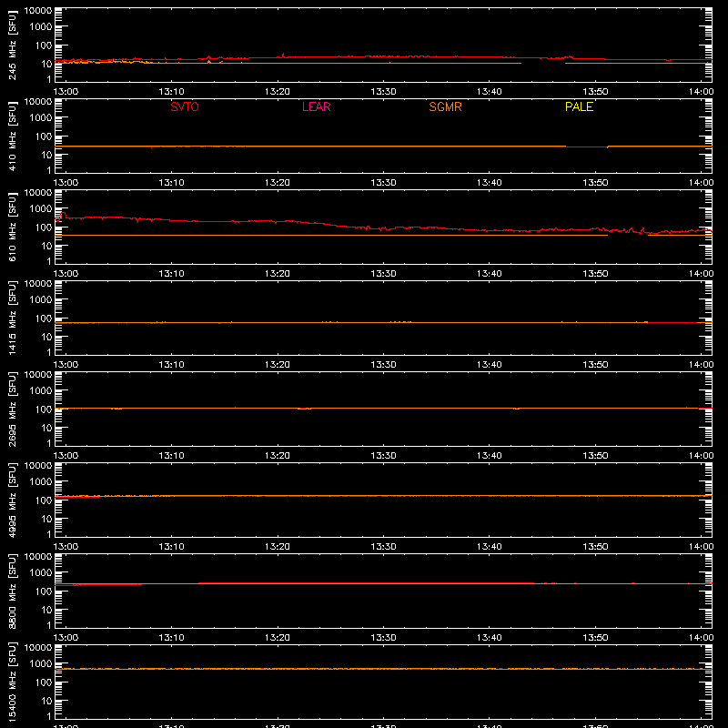Click 13:50 under the 245 MHz plot

(x=595, y=92)
